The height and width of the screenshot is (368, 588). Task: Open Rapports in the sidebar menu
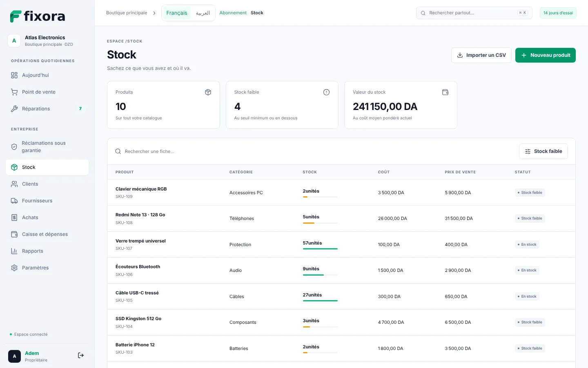47,251
